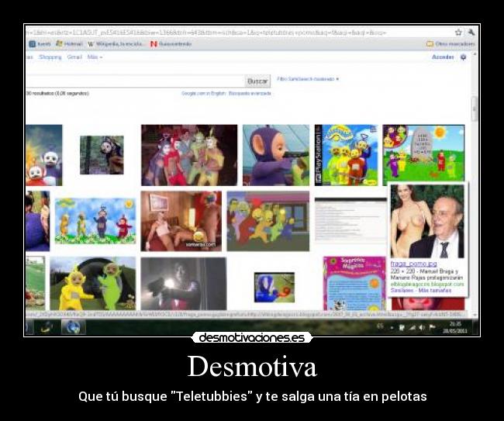
Task: Open the pink Sorpresas Mágicas thumbnail
Action: click(x=354, y=284)
